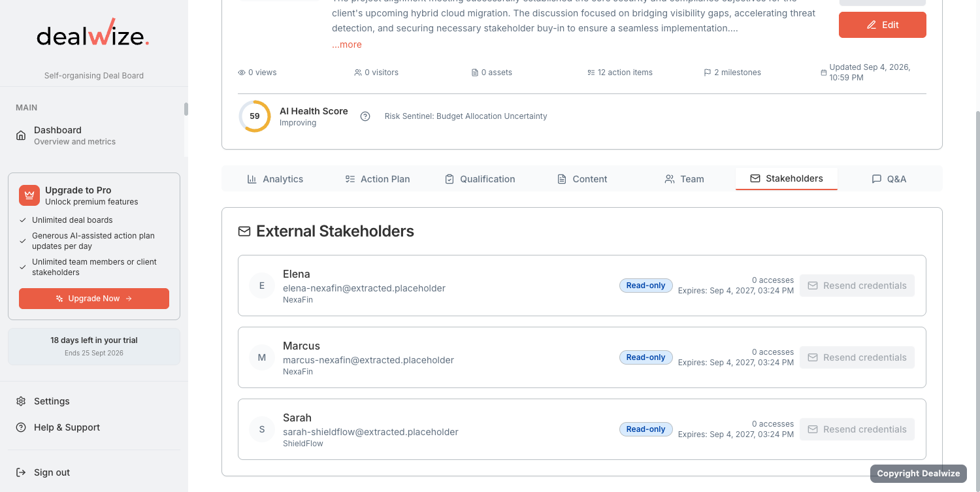Click the 2 milestones count
Viewport: 980px width, 492px height.
732,73
